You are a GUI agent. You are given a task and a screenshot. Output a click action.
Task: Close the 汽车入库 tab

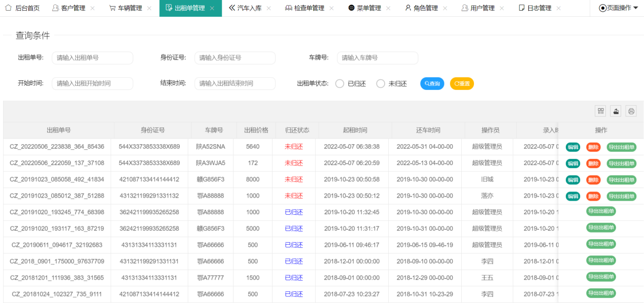[269, 8]
